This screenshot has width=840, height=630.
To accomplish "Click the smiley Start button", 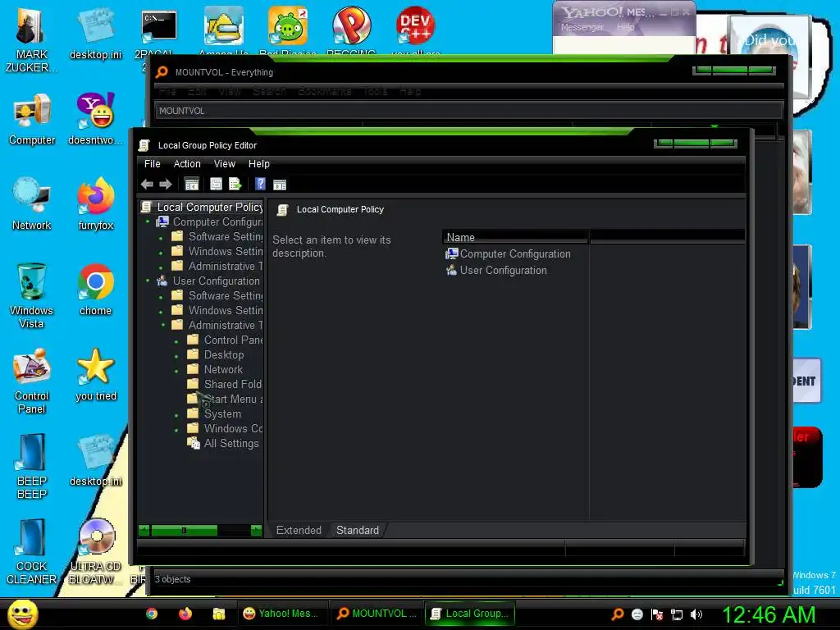I will (22, 614).
